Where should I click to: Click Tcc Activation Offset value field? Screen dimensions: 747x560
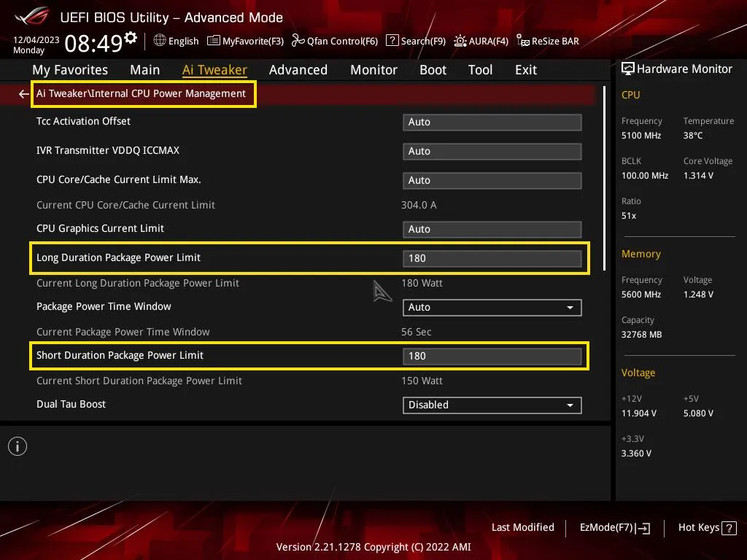(492, 122)
